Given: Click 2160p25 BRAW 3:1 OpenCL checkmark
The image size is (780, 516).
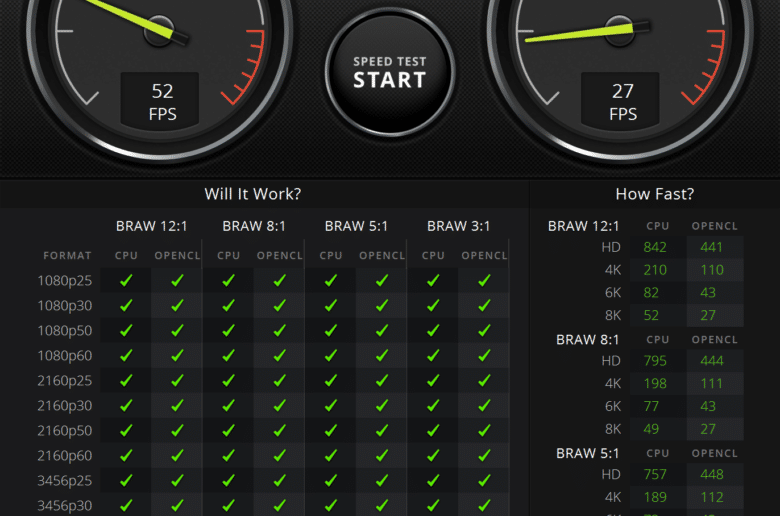Looking at the screenshot, I should (x=485, y=381).
